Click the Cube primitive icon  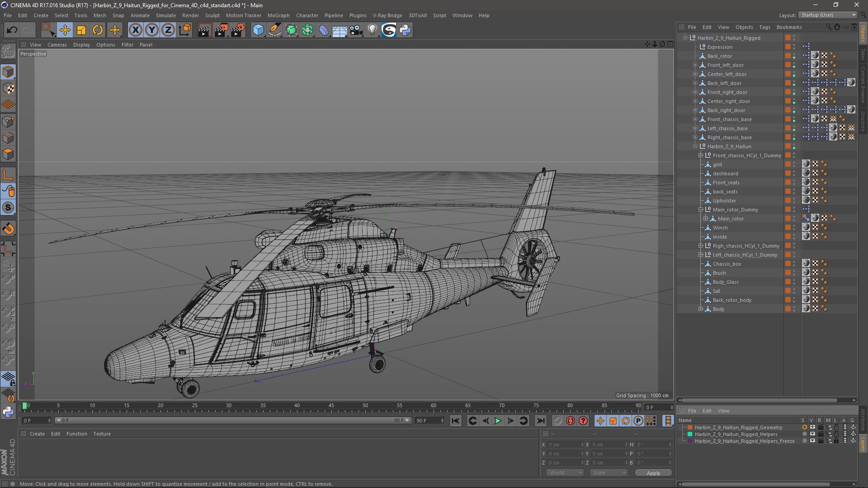point(258,30)
